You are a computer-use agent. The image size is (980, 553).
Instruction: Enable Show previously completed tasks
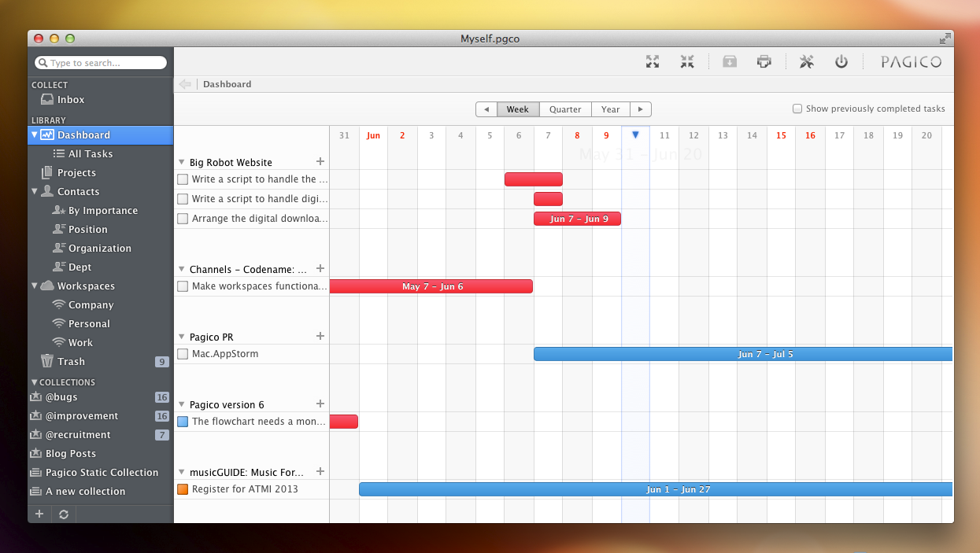tap(797, 109)
